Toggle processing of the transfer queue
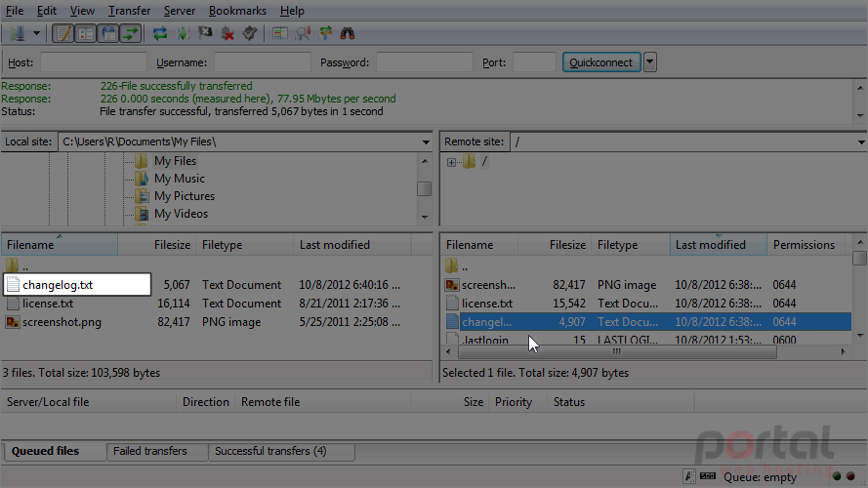The width and height of the screenshot is (868, 488). pyautogui.click(x=183, y=33)
